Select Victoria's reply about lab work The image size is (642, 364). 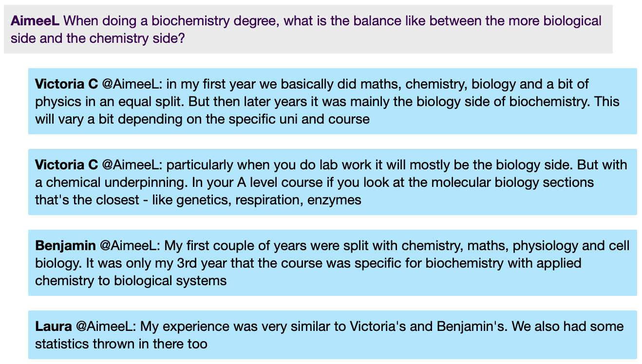[x=333, y=182]
